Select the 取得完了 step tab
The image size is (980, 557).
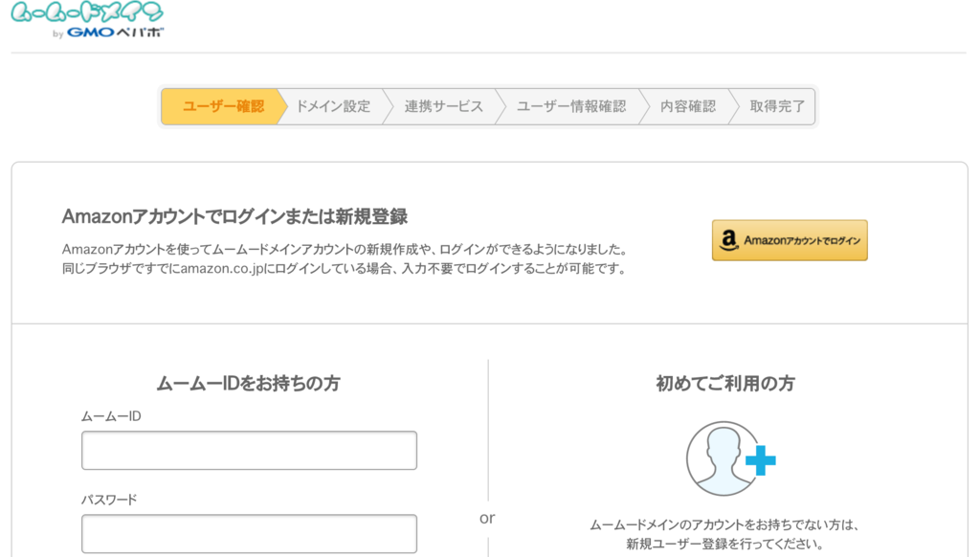pos(777,106)
